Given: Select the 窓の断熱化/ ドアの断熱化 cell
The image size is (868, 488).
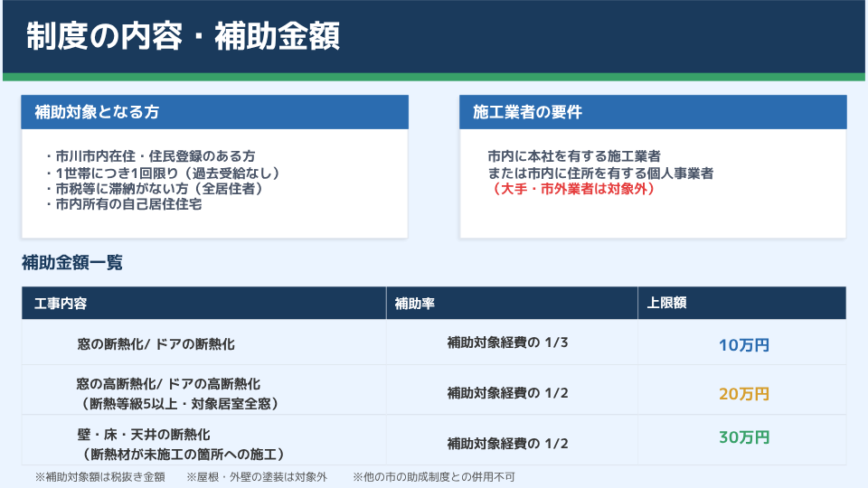Looking at the screenshot, I should [156, 344].
